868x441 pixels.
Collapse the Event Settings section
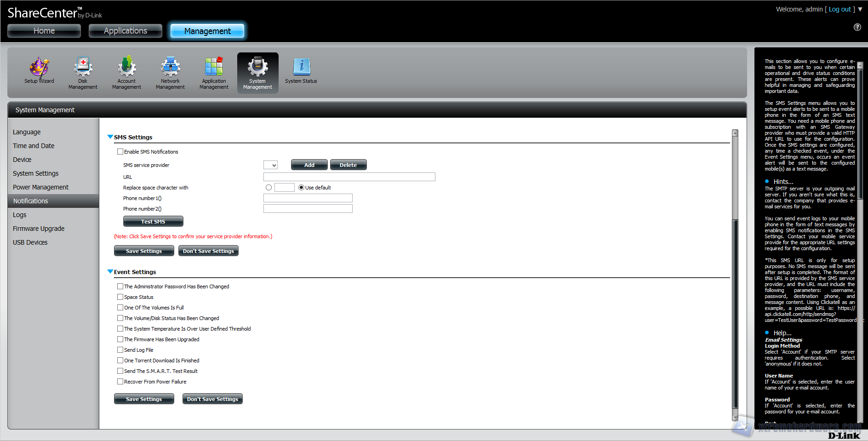(110, 272)
